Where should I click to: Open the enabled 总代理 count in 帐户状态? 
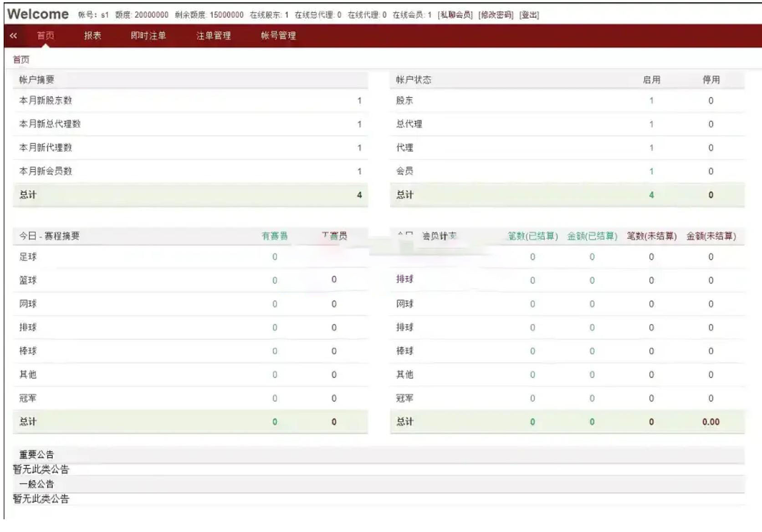click(651, 124)
